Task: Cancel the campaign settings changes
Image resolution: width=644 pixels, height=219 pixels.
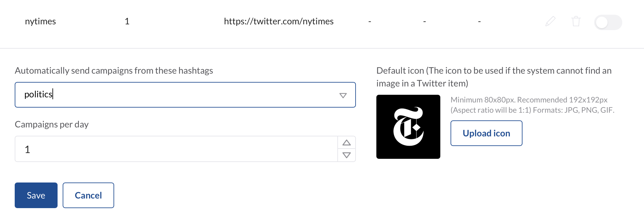Action: (x=88, y=195)
